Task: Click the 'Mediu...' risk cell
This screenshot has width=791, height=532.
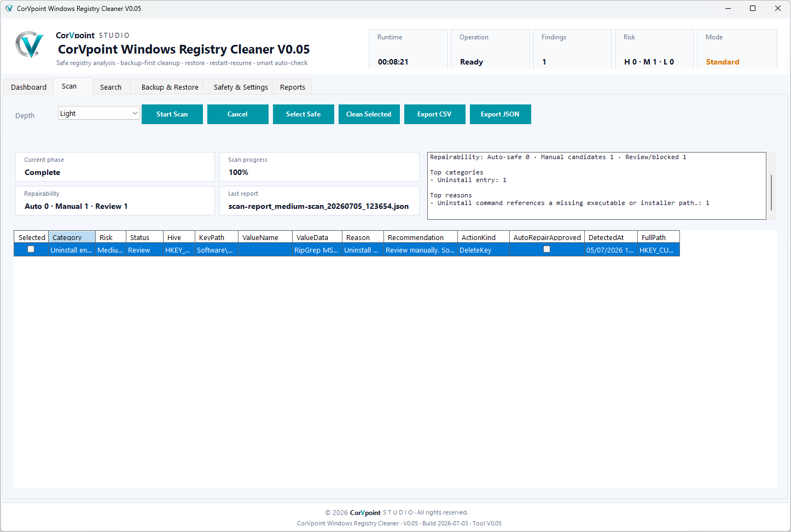Action: tap(110, 250)
